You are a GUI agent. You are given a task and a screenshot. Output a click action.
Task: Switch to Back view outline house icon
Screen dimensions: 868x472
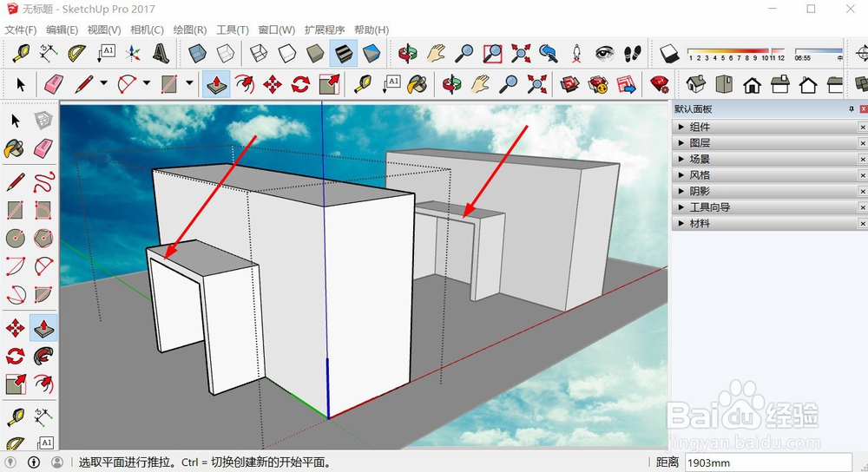click(x=808, y=85)
